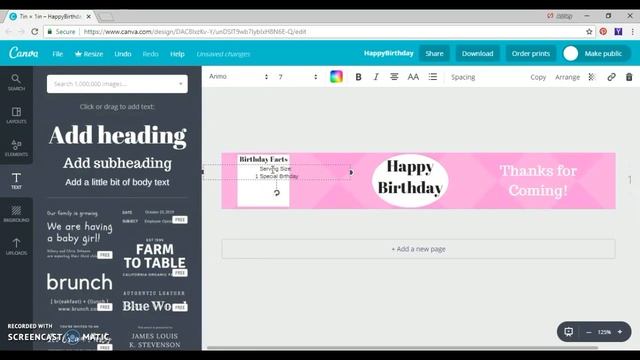Click the presentation mode icon near zoom
640x360 pixels.
point(569,331)
